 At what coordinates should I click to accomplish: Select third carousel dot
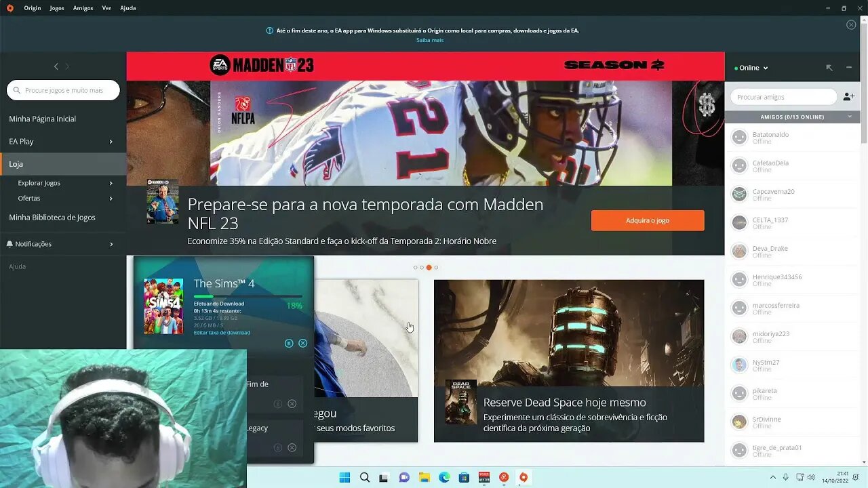[429, 268]
